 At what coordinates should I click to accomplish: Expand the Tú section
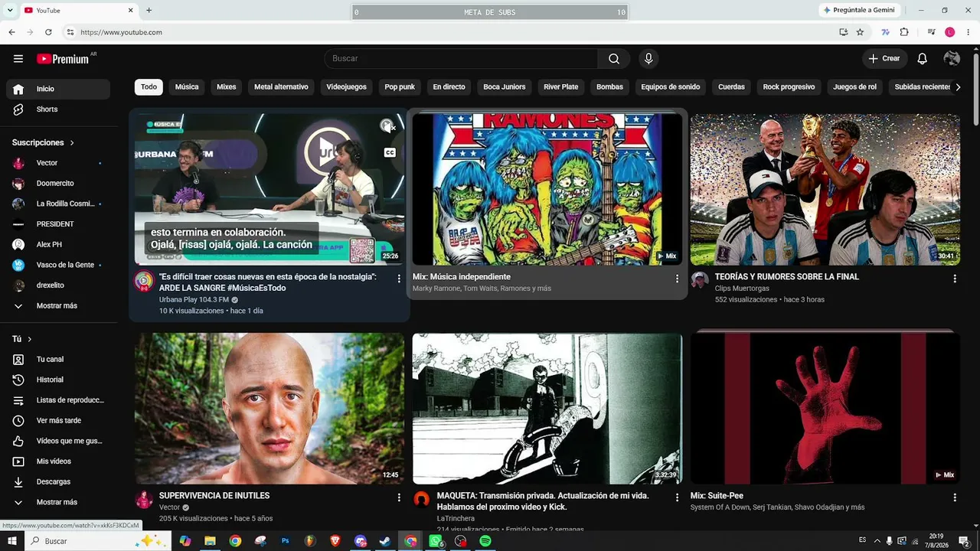click(22, 339)
